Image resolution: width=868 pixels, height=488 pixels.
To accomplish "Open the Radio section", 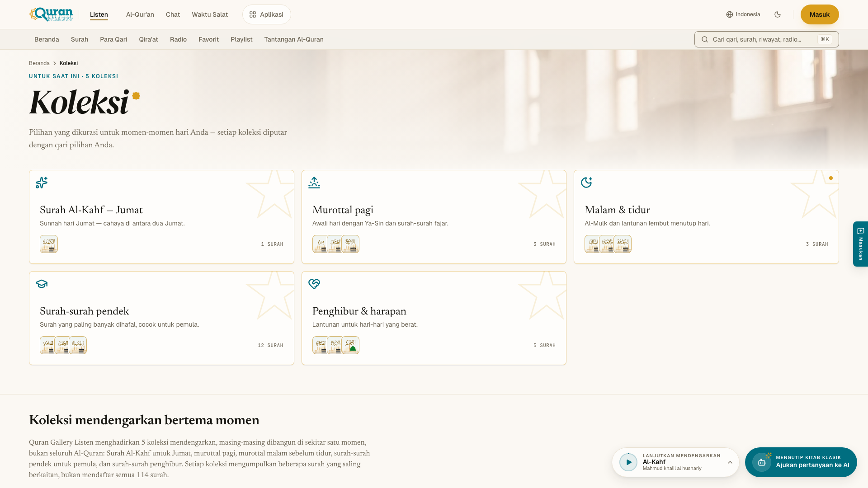I will [x=178, y=39].
